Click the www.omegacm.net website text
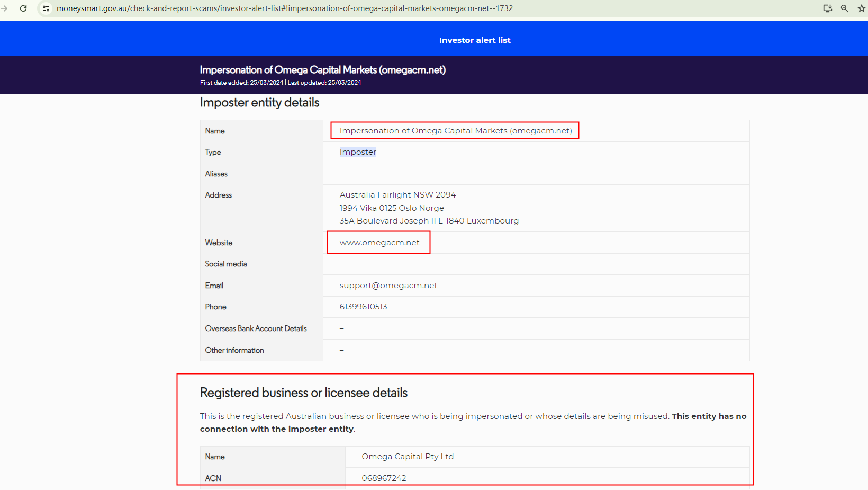The height and width of the screenshot is (490, 868). click(379, 243)
